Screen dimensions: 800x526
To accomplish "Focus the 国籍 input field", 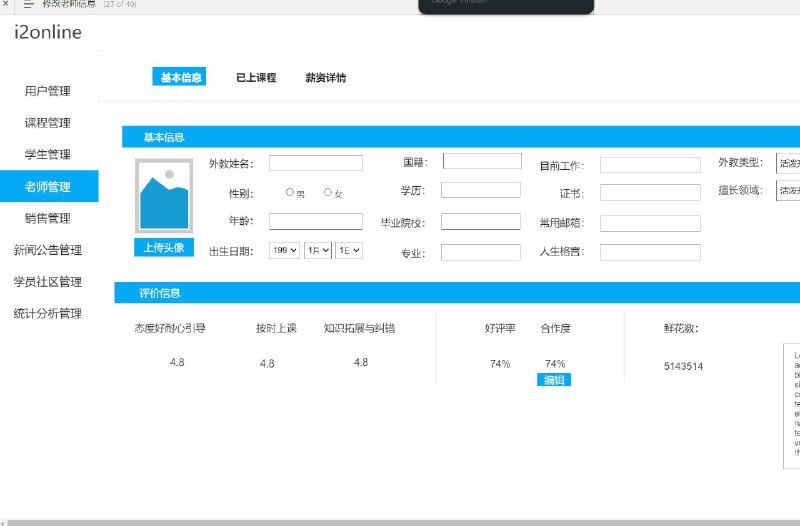I will coord(482,161).
